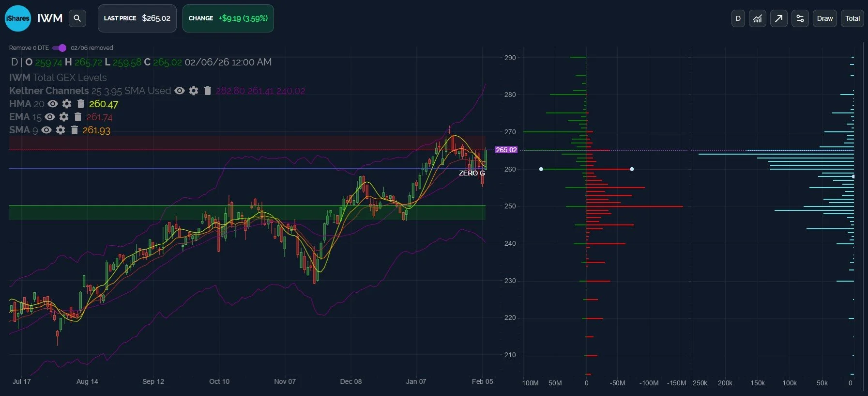868x396 pixels.
Task: Hide the HMA 20 line
Action: click(53, 104)
